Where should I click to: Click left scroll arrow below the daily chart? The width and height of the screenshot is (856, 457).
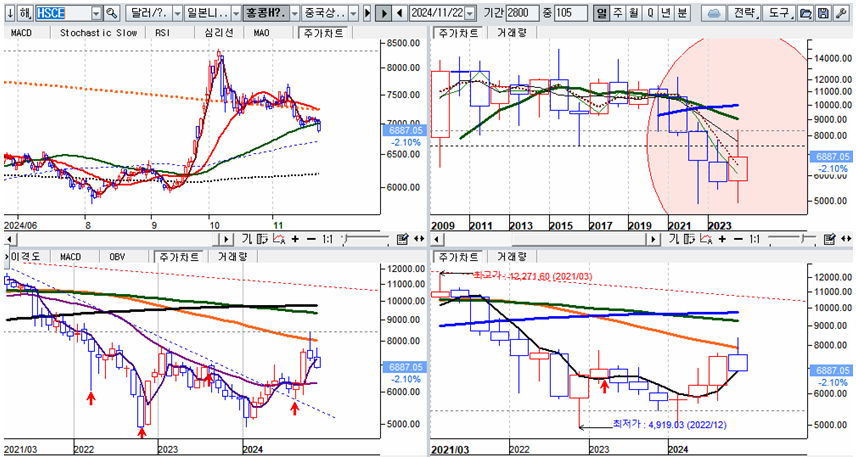pos(10,239)
